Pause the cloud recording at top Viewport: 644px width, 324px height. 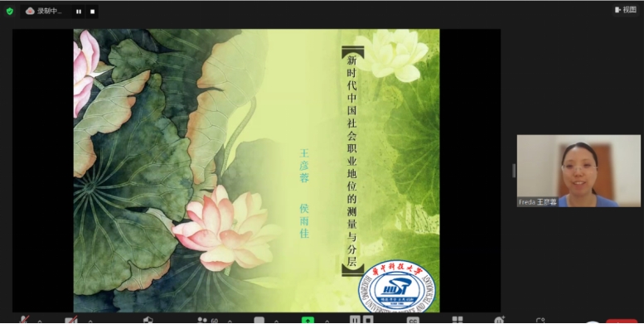(79, 12)
